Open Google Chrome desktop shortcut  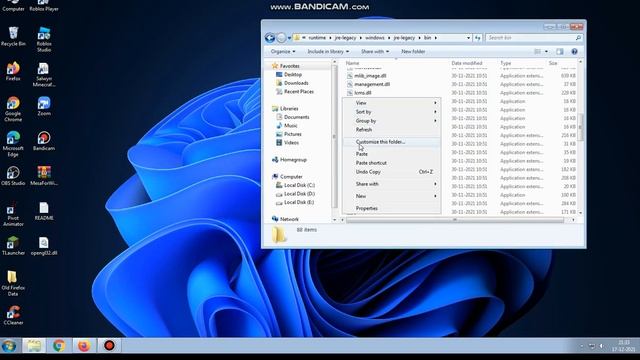click(13, 109)
